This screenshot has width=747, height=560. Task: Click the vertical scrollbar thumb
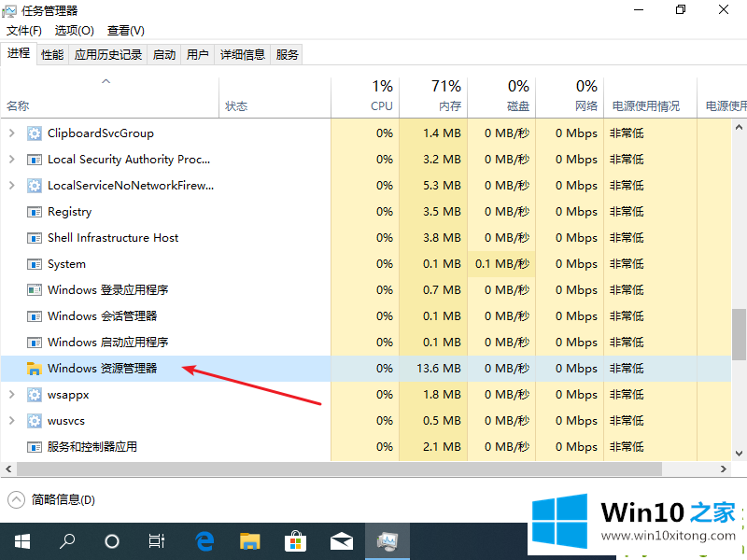(x=739, y=335)
